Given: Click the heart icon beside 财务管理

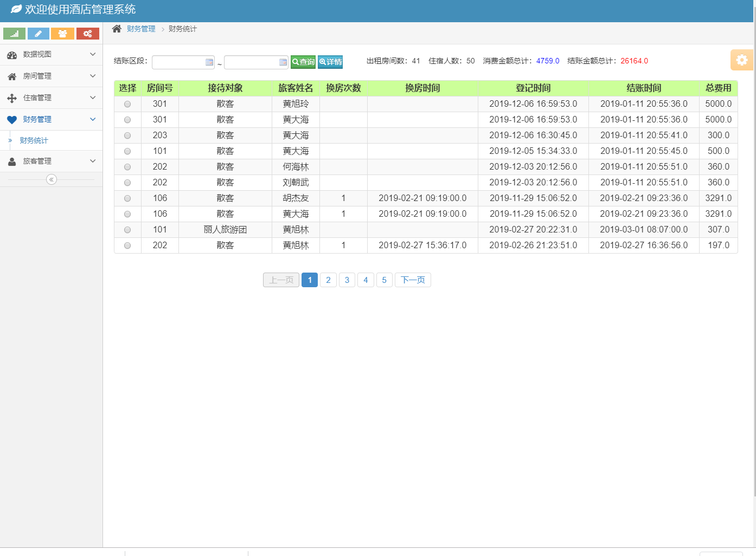Looking at the screenshot, I should coord(12,119).
